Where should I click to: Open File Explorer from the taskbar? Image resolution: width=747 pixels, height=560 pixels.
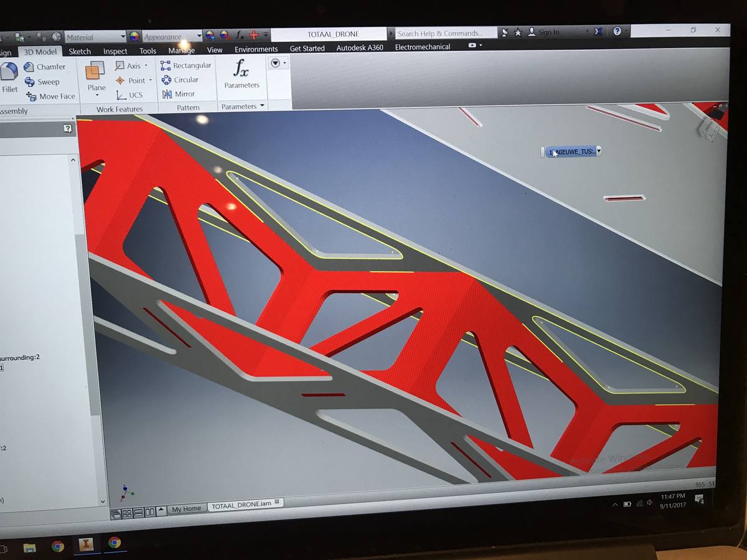(29, 548)
